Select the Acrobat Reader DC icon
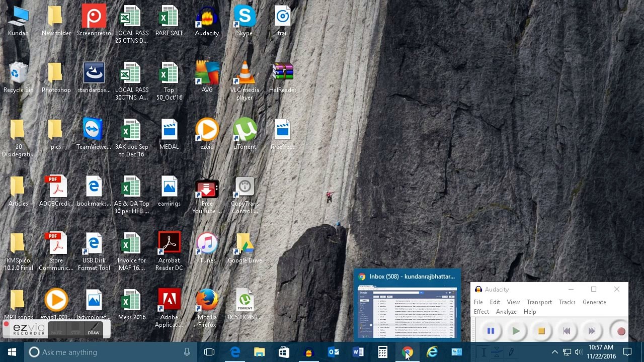 [x=169, y=252]
